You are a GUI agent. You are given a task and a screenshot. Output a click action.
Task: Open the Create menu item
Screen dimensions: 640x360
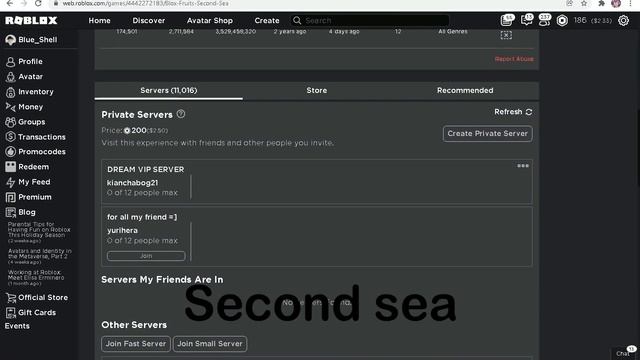pos(267,20)
